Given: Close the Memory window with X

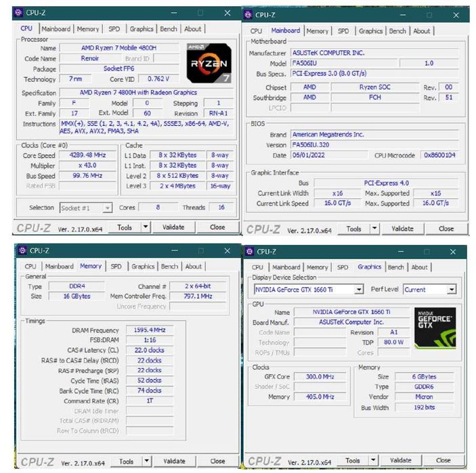Looking at the screenshot, I should pos(228,250).
